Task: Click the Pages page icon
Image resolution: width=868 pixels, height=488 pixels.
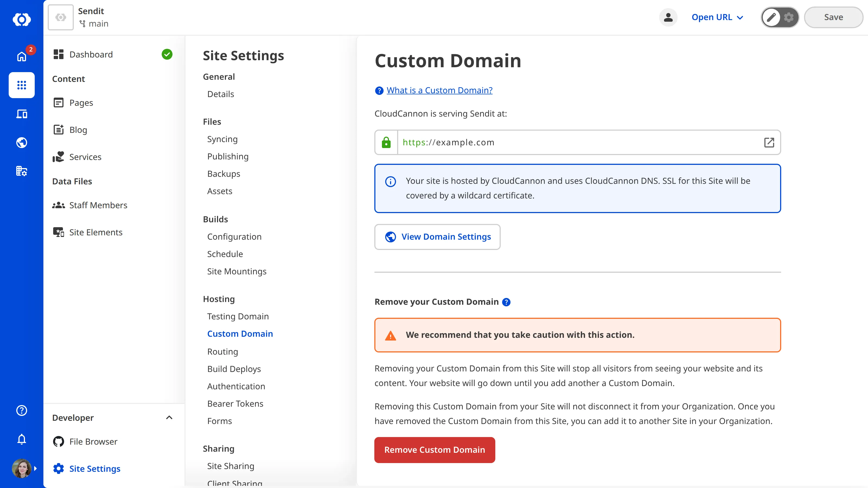Action: click(58, 102)
